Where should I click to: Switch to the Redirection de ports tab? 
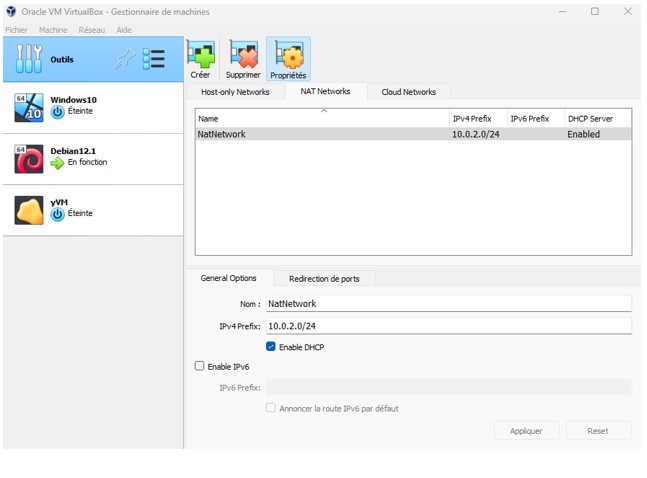pyautogui.click(x=324, y=278)
